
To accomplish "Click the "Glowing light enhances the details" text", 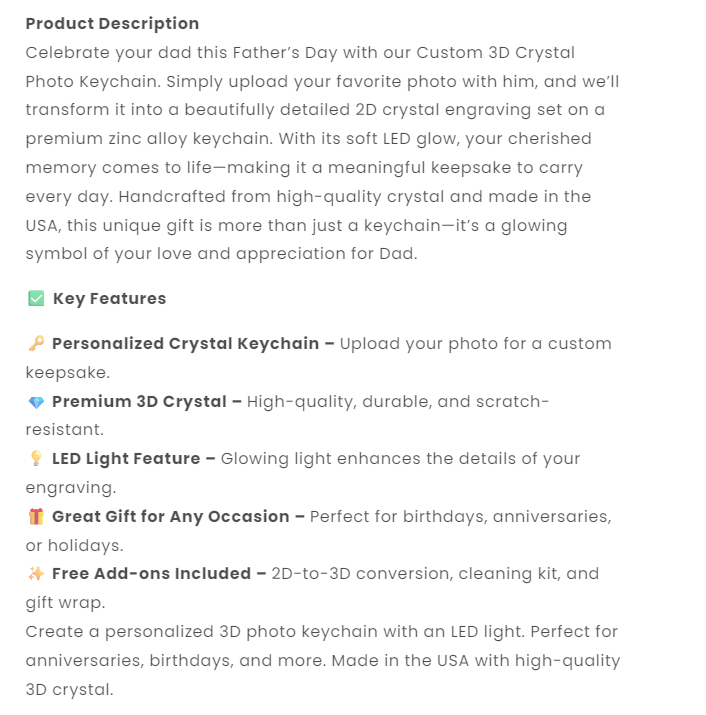I will 400,459.
